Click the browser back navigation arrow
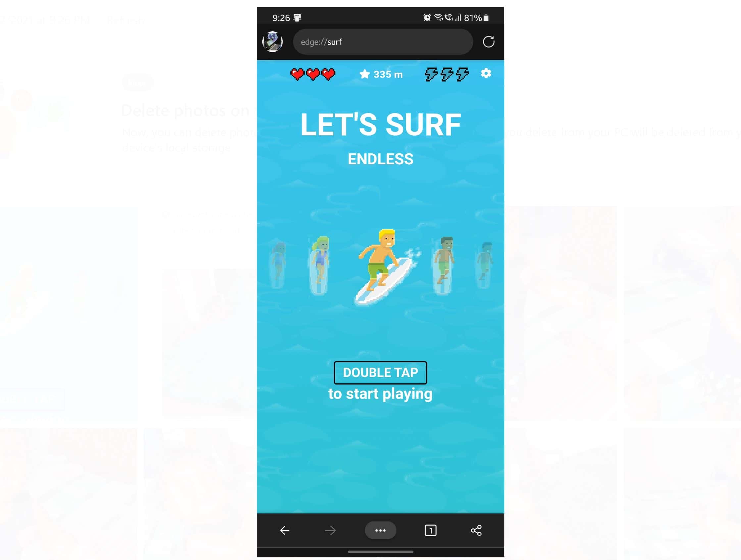 click(x=285, y=530)
